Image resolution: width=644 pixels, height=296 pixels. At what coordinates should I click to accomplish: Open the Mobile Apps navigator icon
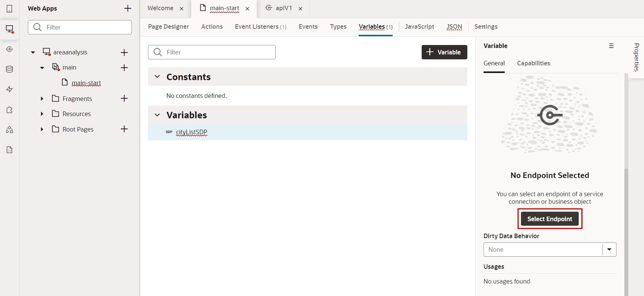[x=9, y=8]
